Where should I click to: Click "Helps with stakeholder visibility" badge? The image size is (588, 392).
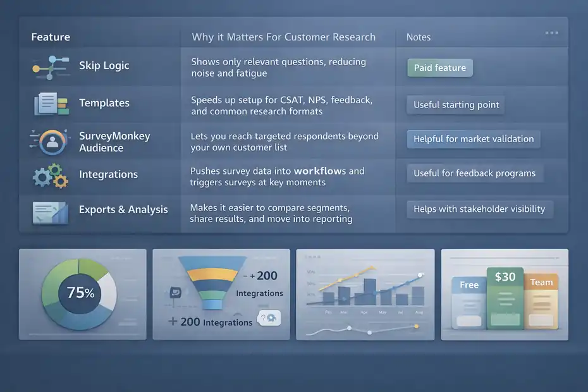(479, 209)
